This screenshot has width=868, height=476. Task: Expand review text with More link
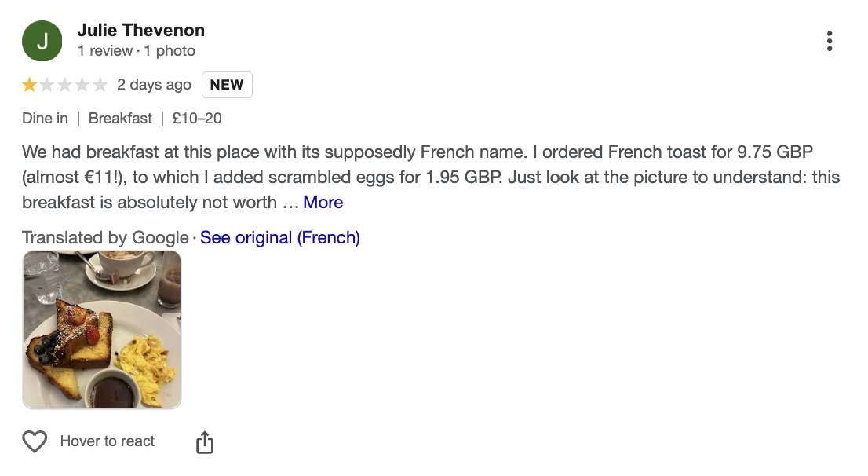coord(323,202)
